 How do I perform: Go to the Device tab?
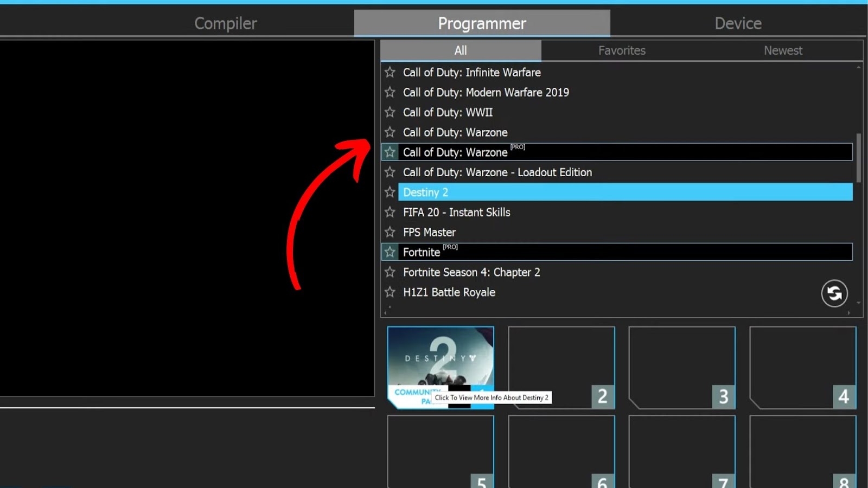point(738,23)
